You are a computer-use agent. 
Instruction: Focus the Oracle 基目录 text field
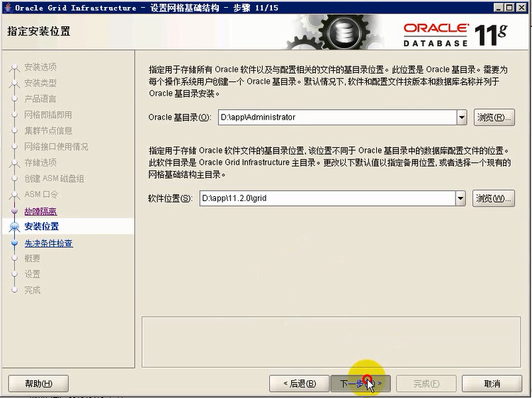point(337,118)
